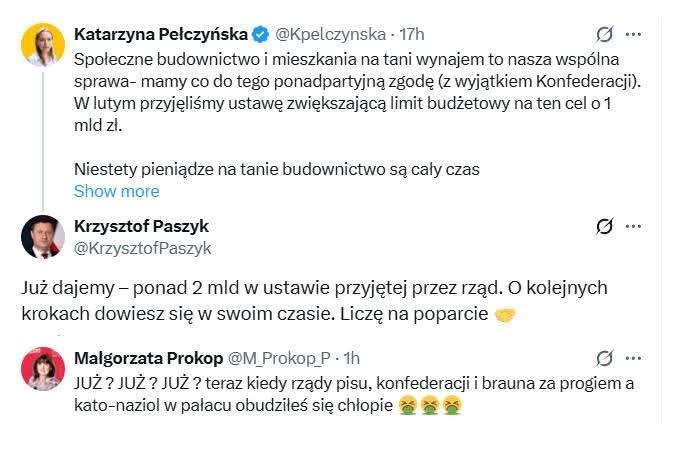This screenshot has width=692, height=454.
Task: Open Małgorzata Prokop display name link
Action: point(147,357)
